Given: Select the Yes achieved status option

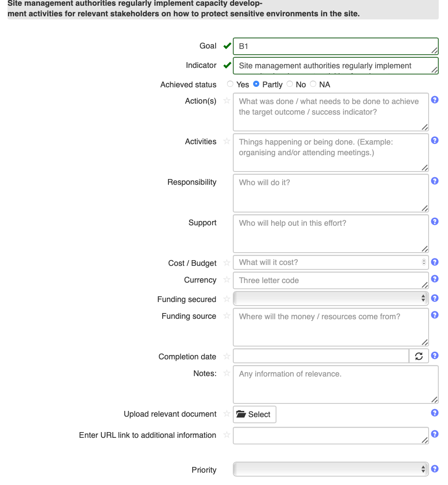Looking at the screenshot, I should click(x=230, y=84).
